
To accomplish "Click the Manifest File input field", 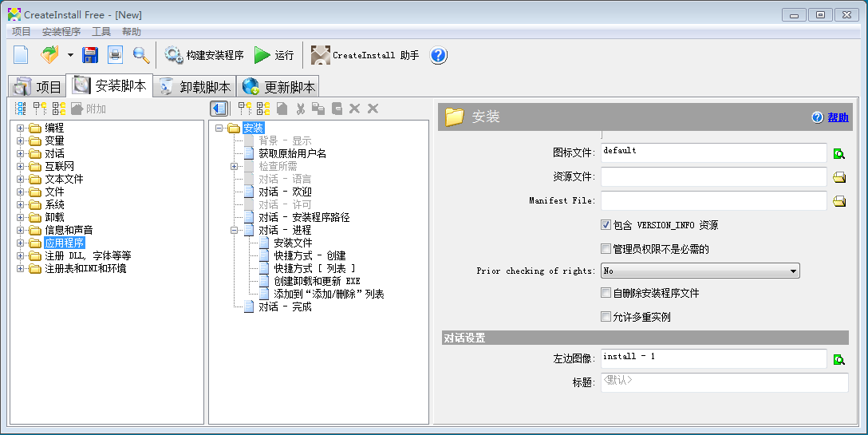I will click(713, 200).
